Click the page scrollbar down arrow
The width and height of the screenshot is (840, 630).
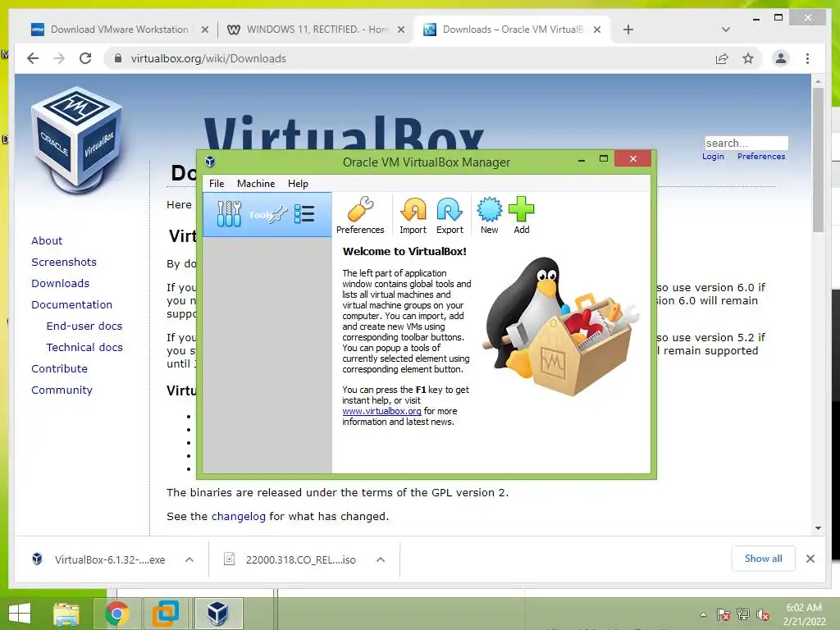point(818,528)
